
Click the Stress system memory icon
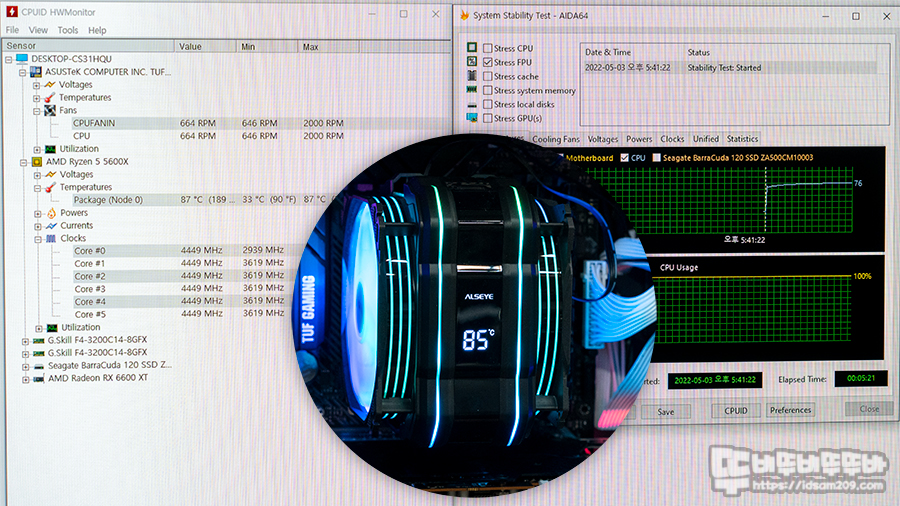pos(472,89)
